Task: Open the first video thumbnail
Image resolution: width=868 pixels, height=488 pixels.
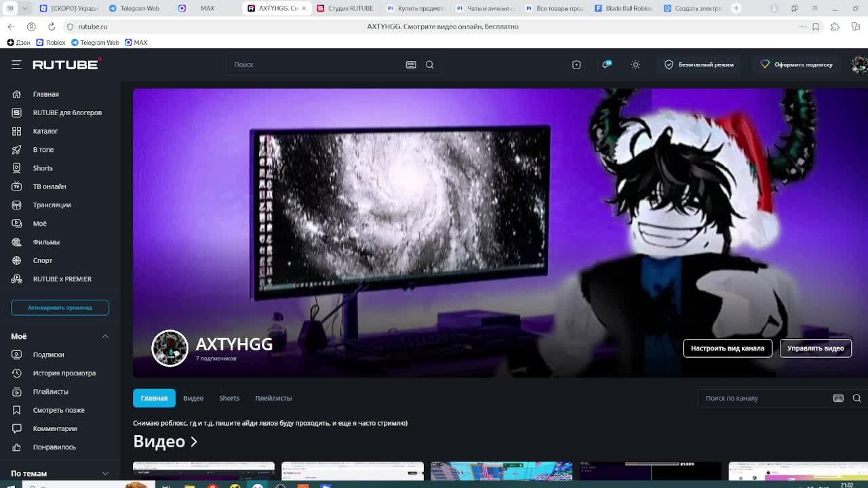Action: pos(203,471)
